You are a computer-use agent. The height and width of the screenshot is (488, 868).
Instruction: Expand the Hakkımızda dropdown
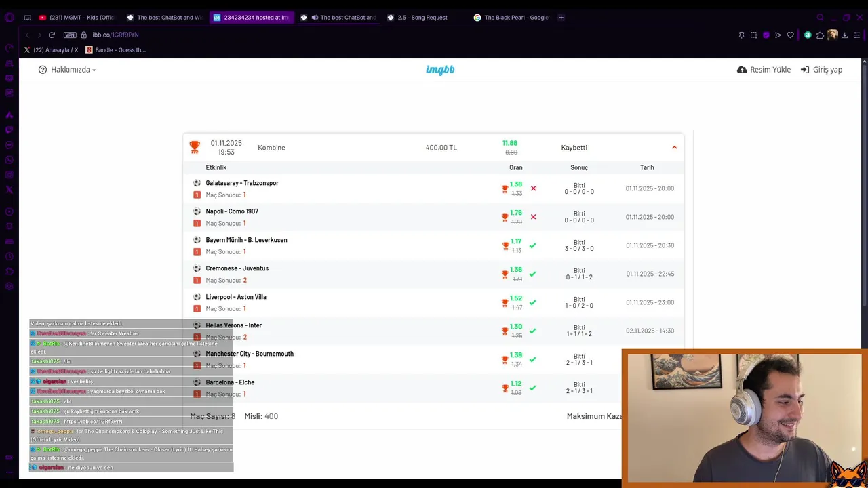pos(67,70)
